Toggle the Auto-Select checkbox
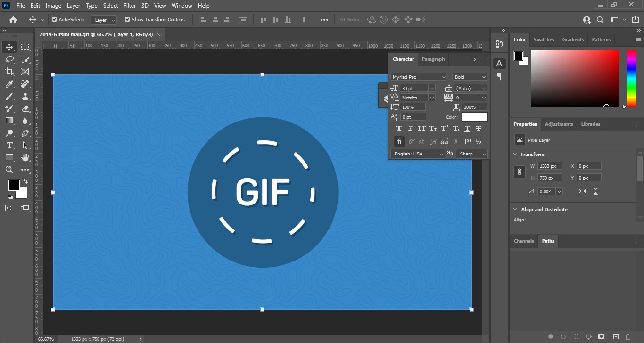 coord(54,20)
